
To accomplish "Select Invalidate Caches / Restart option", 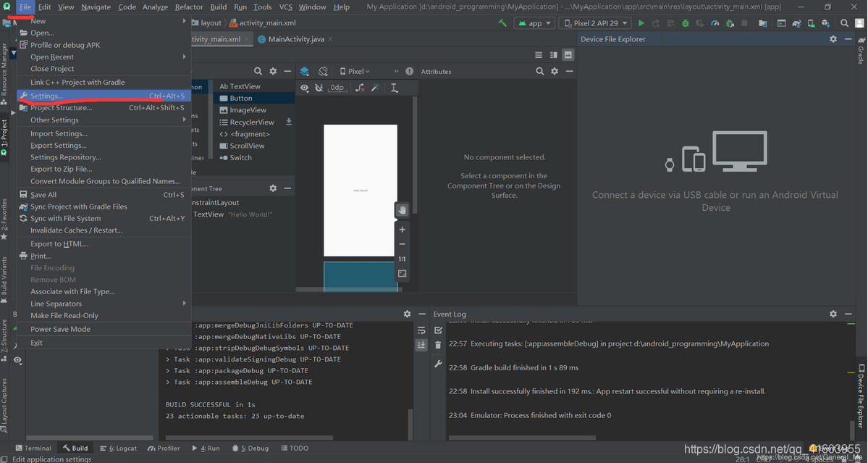I will pos(75,230).
